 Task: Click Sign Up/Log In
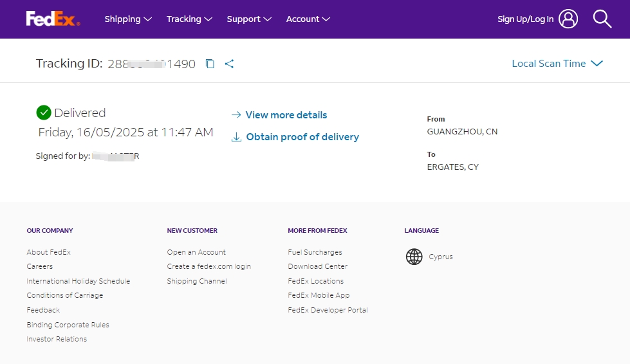pos(526,19)
